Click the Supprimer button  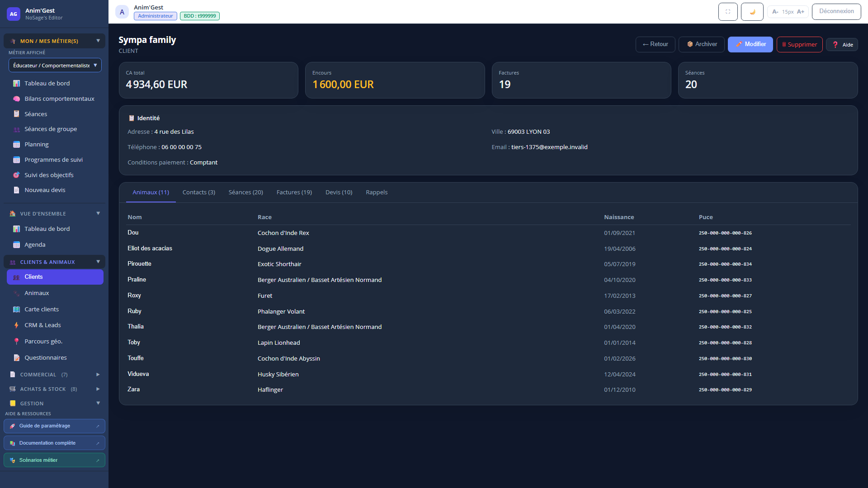799,44
